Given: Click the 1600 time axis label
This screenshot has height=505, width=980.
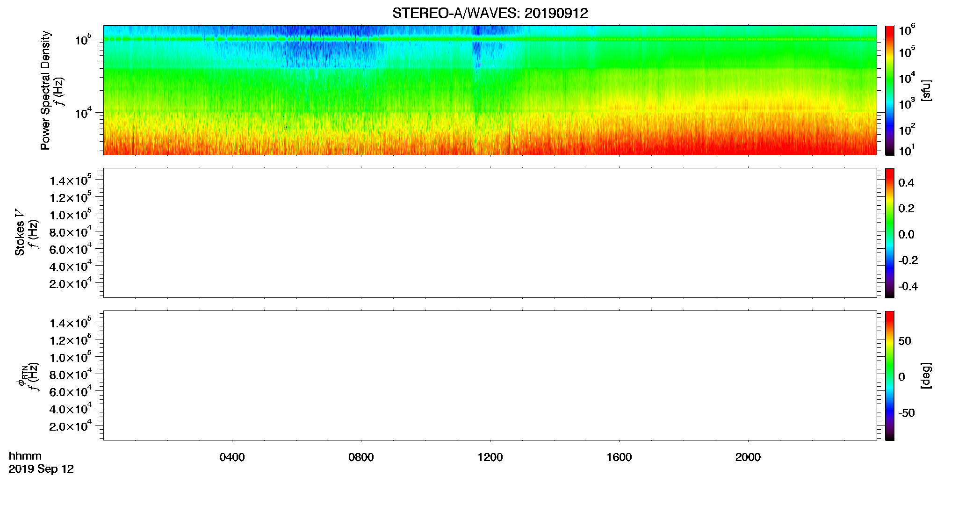Looking at the screenshot, I should click(619, 457).
